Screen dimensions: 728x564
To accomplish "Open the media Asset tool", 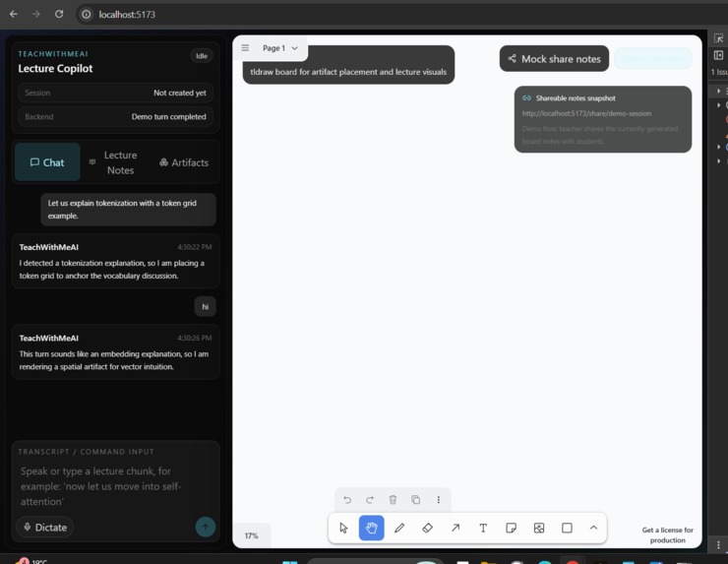I will [x=539, y=528].
